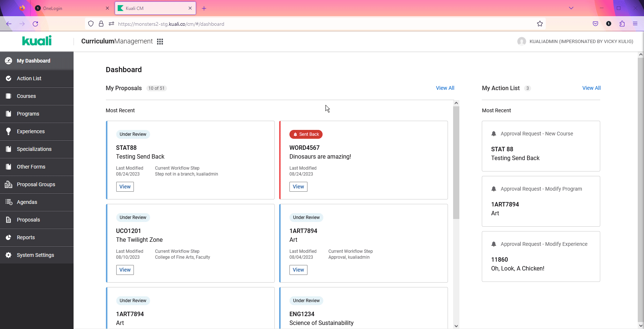Expand the list all tabs dropdown

571,8
